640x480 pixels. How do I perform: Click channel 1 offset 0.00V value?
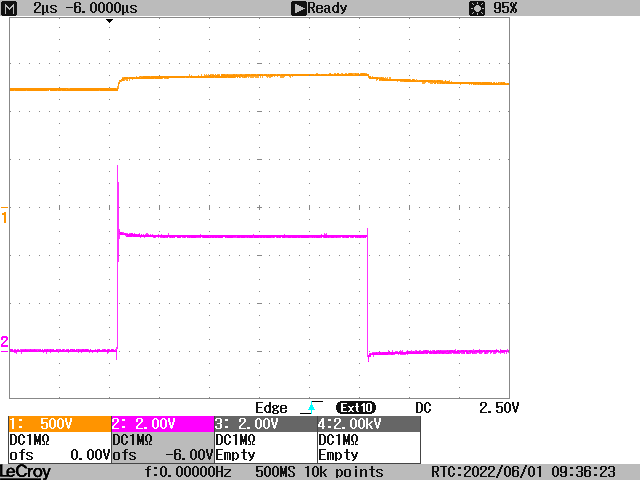click(x=90, y=455)
